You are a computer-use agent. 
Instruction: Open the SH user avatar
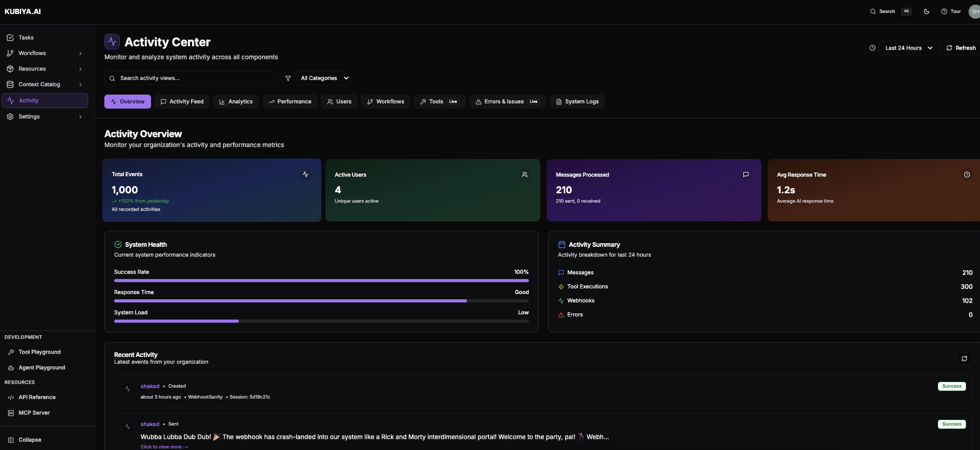(974, 11)
